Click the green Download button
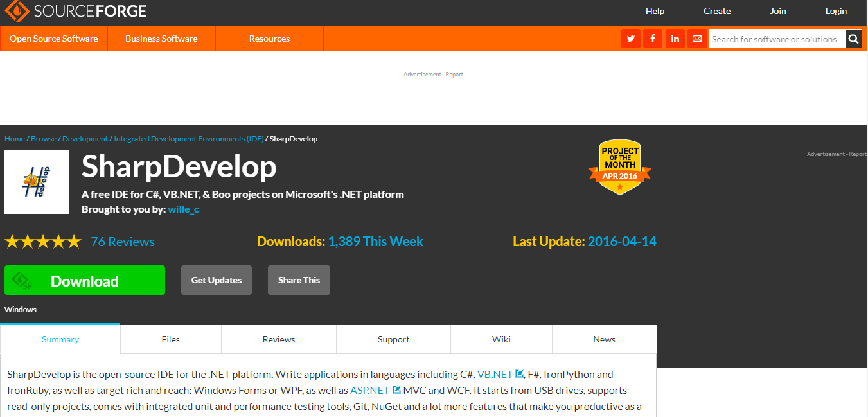This screenshot has width=868, height=417. tap(85, 280)
